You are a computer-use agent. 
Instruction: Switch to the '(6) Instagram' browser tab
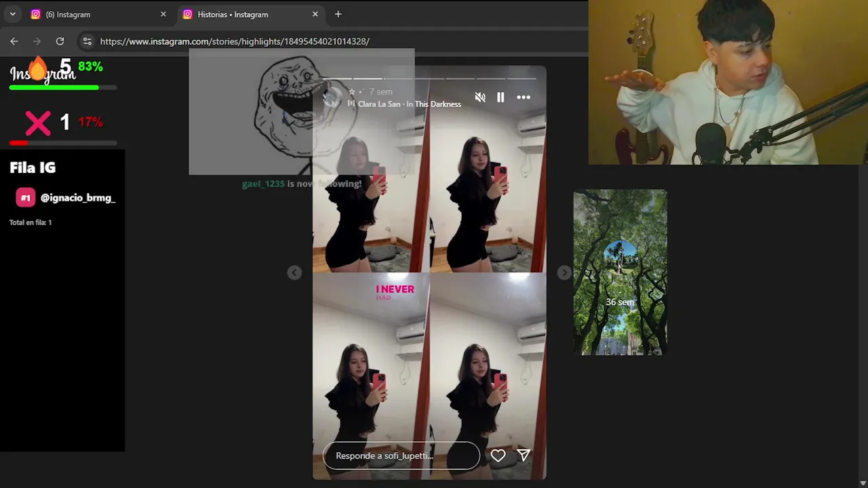tap(99, 14)
